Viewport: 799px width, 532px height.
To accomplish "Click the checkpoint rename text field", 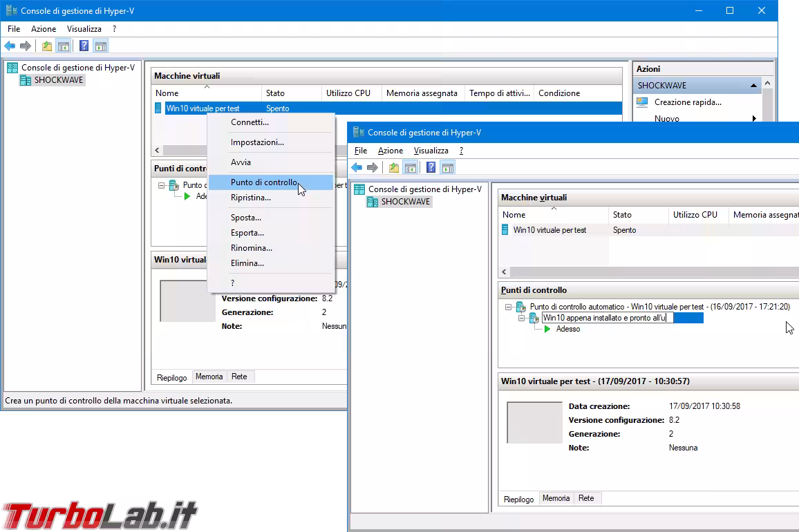I will [x=607, y=317].
